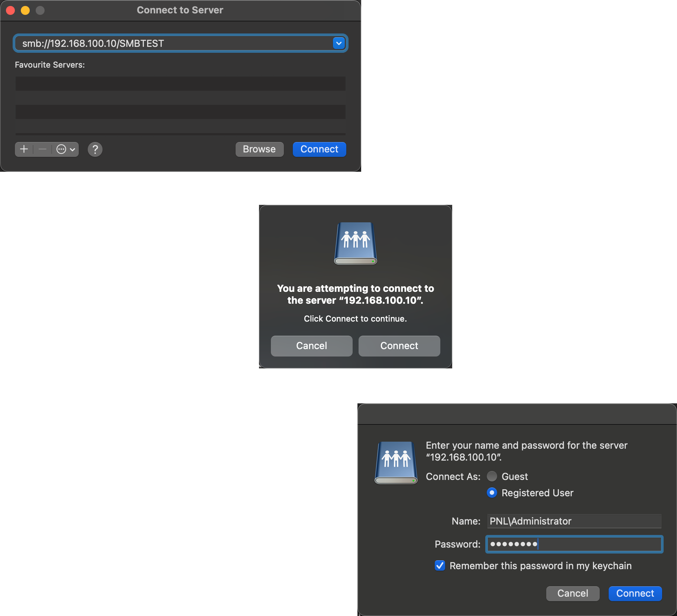Confirm Connect in the server attempt dialog
The image size is (677, 616).
(x=399, y=346)
